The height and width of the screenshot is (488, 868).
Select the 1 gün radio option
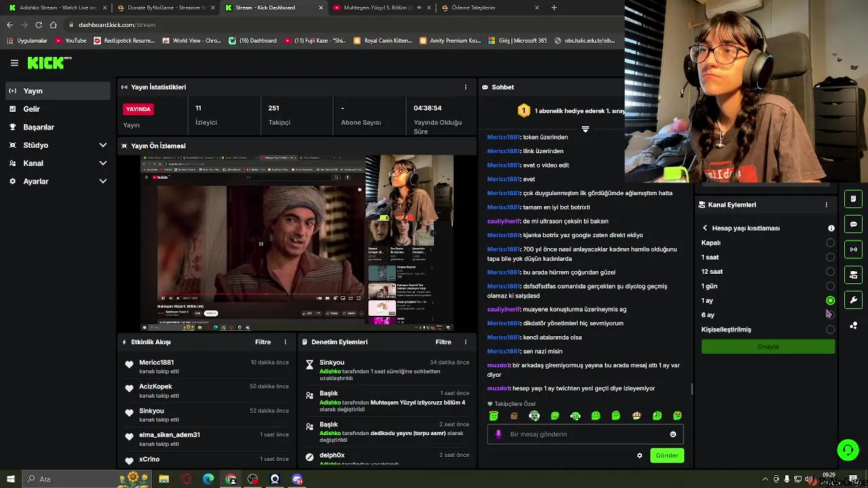click(830, 286)
